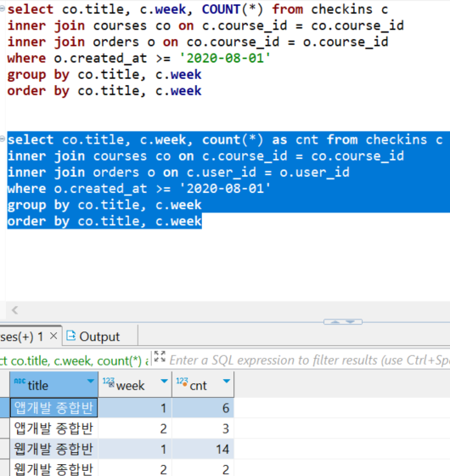Select cell with cnt value 14

point(203,449)
